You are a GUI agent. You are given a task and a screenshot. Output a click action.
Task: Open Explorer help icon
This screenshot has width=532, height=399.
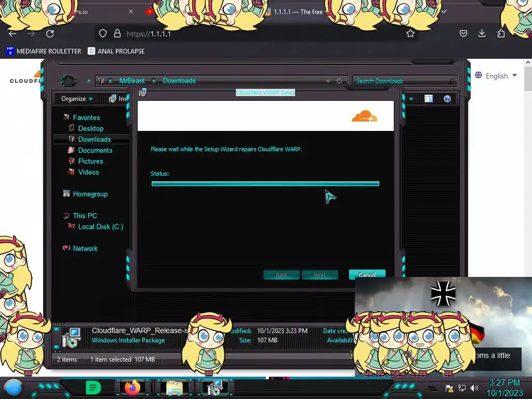[447, 99]
